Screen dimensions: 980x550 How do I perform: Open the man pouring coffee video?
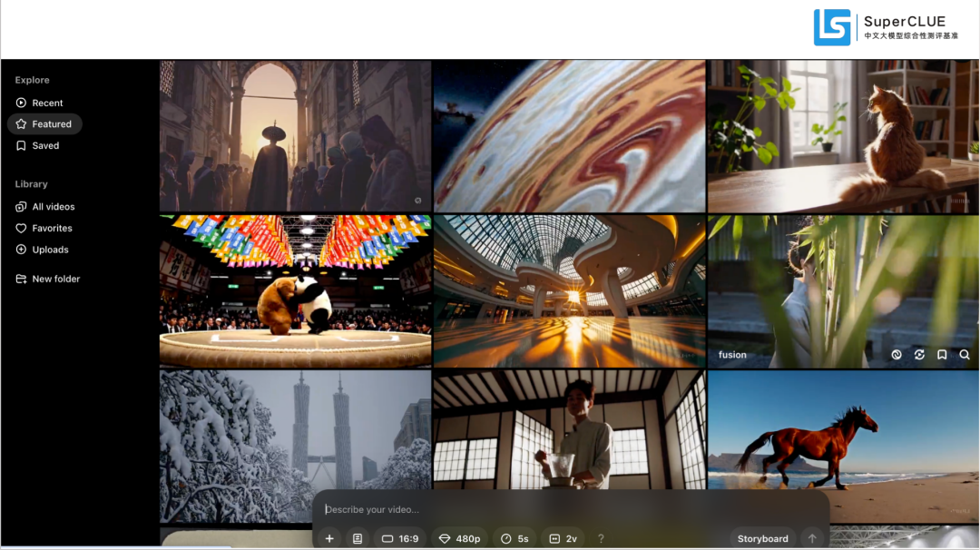click(569, 429)
